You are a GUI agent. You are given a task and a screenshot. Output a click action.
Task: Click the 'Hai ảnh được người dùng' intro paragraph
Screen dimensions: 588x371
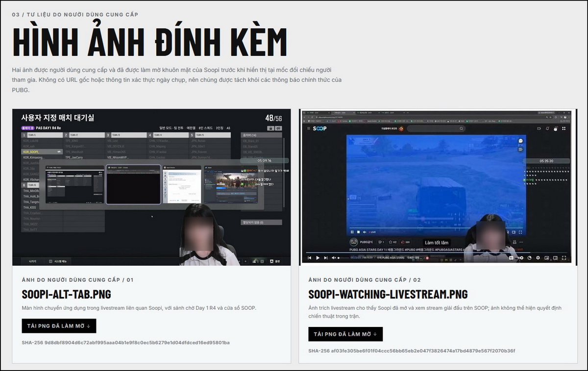(x=177, y=80)
